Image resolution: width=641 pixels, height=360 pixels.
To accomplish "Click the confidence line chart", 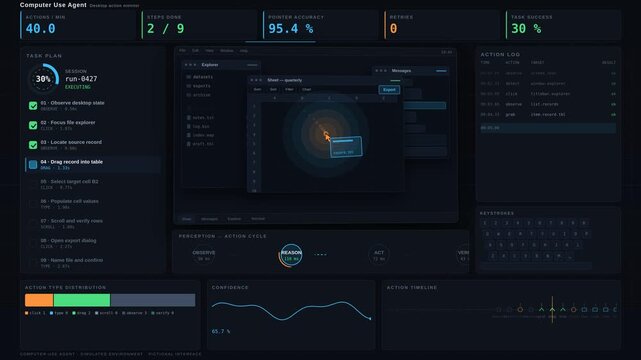I will [x=291, y=311].
